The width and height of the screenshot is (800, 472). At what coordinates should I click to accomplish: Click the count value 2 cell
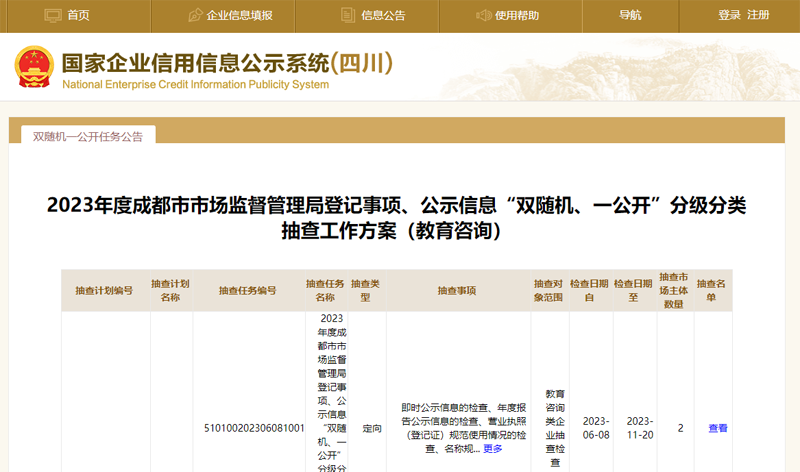(681, 428)
